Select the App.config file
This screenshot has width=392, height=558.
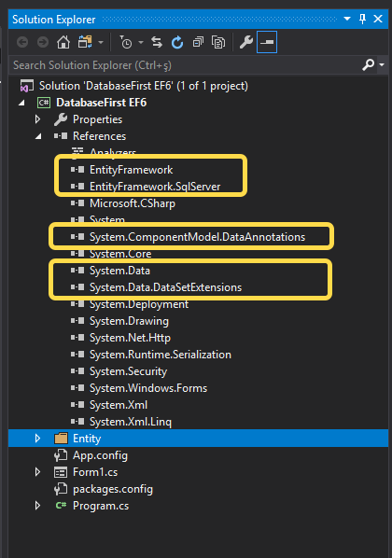pos(100,455)
